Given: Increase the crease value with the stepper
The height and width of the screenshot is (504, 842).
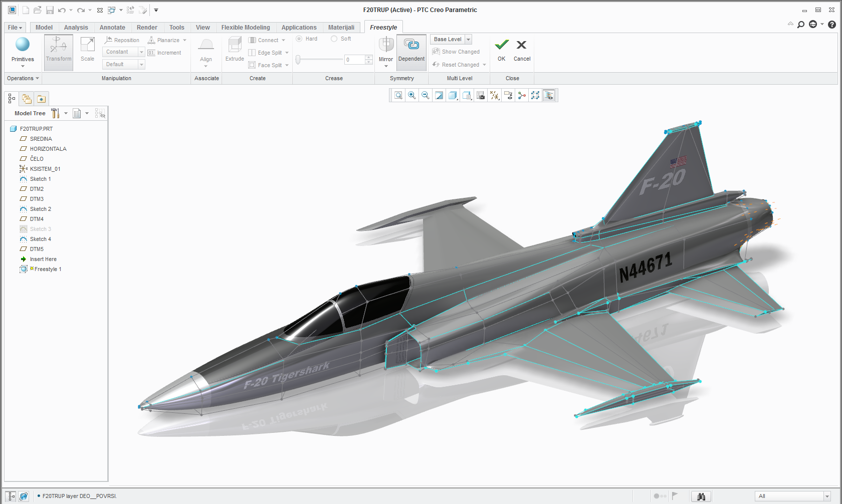Looking at the screenshot, I should tap(369, 57).
